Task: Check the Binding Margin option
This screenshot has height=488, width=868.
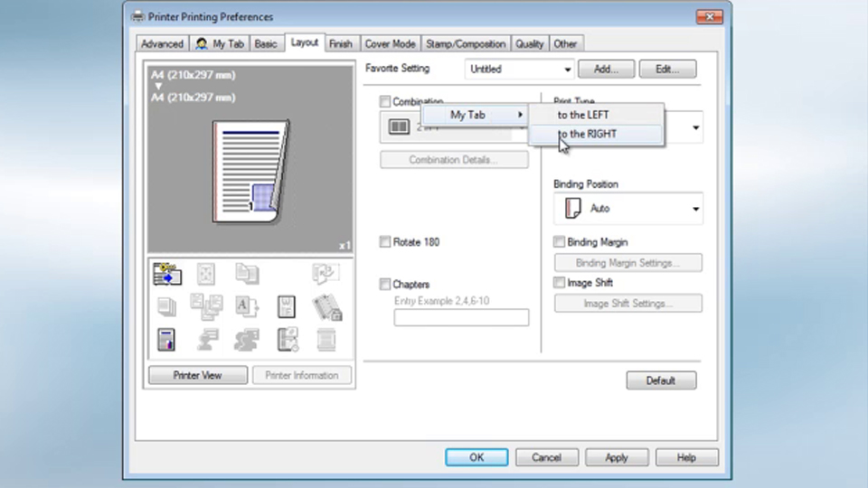Action: click(x=560, y=242)
